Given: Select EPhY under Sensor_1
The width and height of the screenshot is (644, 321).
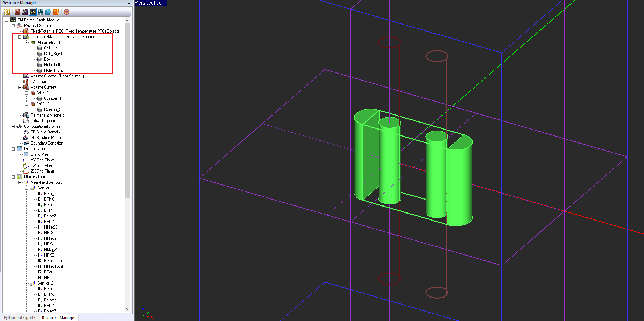Looking at the screenshot, I should click(49, 210).
